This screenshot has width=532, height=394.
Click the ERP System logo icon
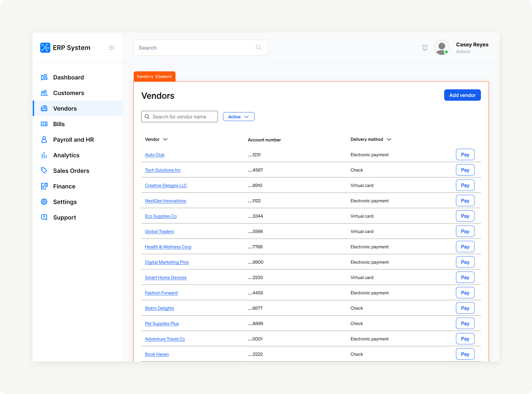[x=45, y=48]
